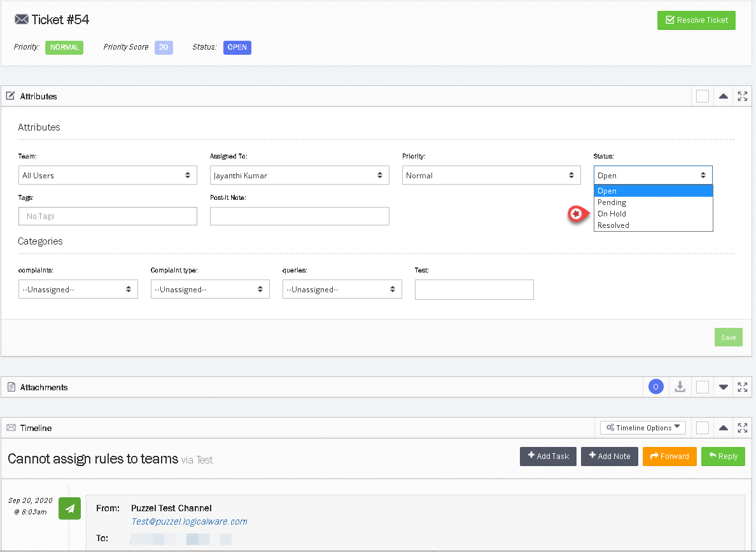
Task: Open the Timeline Options dropdown
Action: [643, 428]
